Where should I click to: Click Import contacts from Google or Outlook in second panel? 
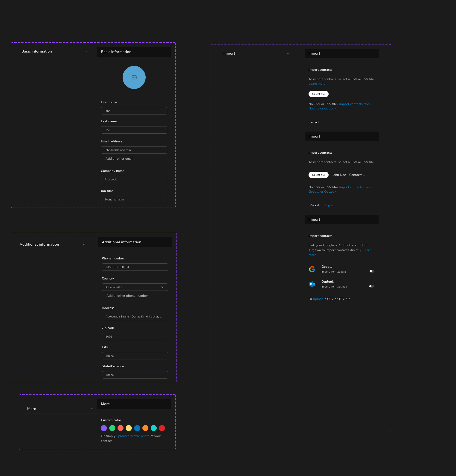point(340,189)
